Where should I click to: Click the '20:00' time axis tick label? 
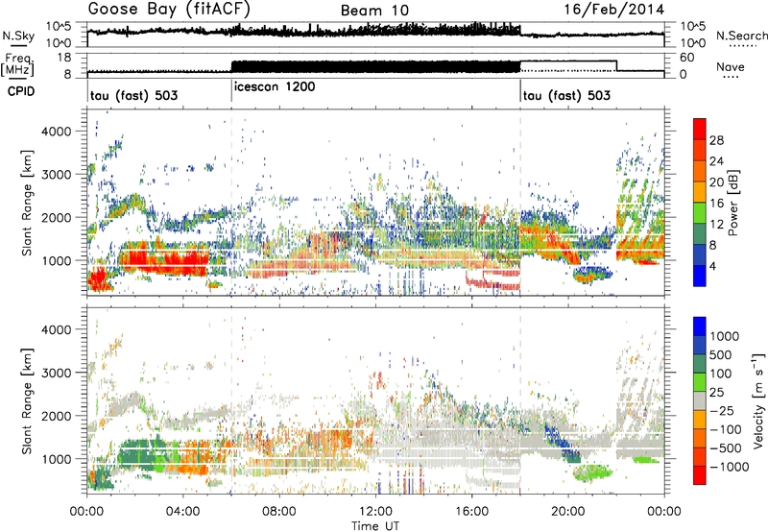567,512
